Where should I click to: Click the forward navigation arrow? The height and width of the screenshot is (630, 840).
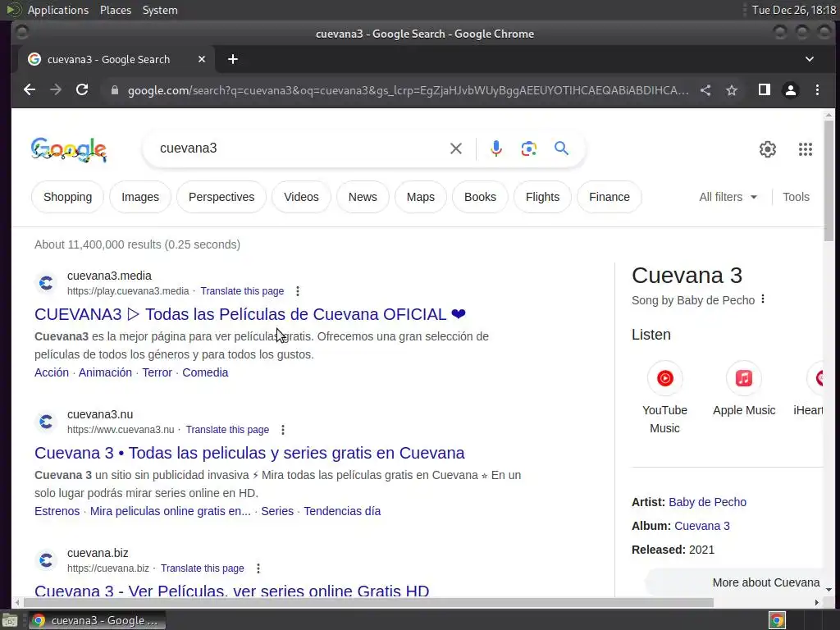pos(56,90)
